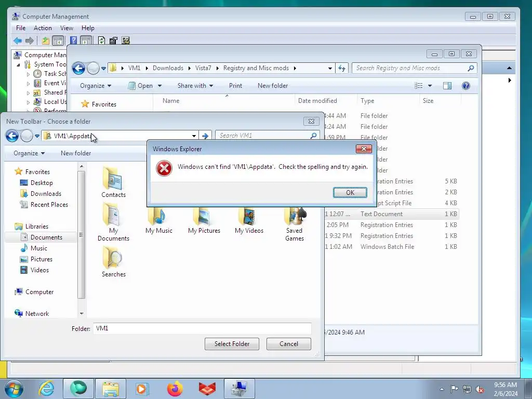
Task: Click New folder in Explorer toolbar
Action: coord(272,86)
